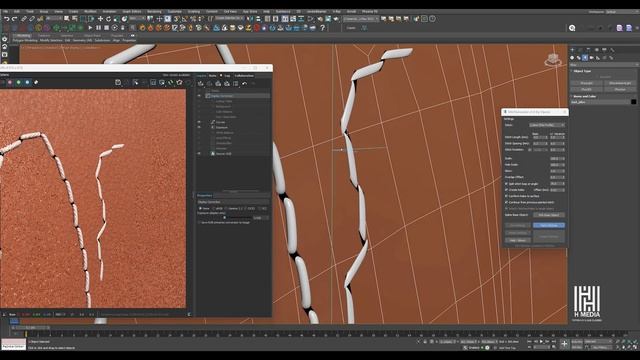The image size is (640, 360).
Task: Toggle Continue from previous painted stitch checkbox
Action: tap(507, 202)
